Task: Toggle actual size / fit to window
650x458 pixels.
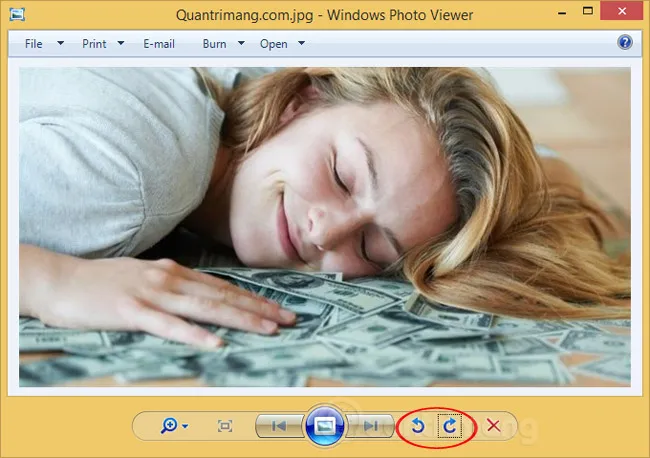Action: tap(225, 426)
